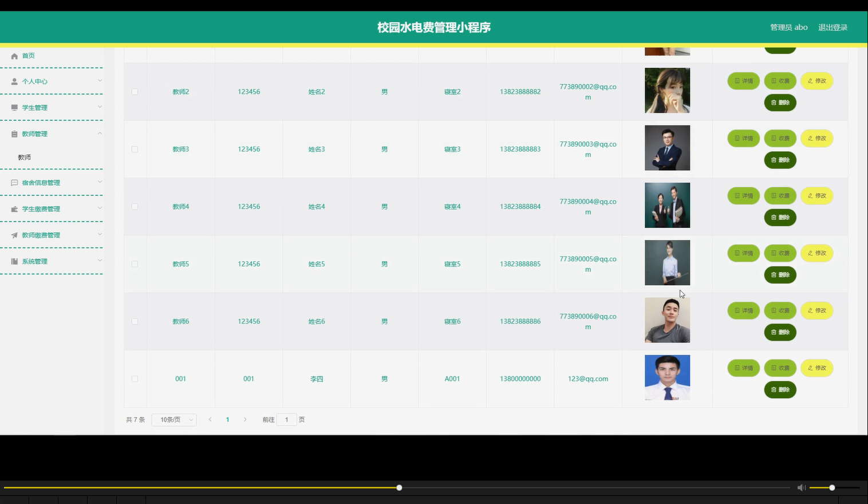Select the 教师 submenu item
Viewport: 868px width, 504px height.
(x=25, y=157)
